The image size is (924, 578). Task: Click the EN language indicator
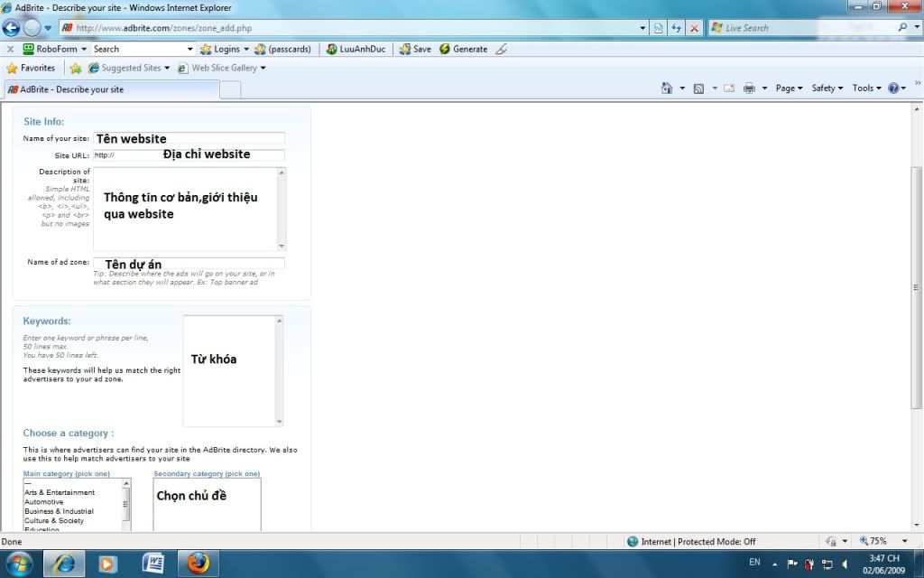click(754, 562)
